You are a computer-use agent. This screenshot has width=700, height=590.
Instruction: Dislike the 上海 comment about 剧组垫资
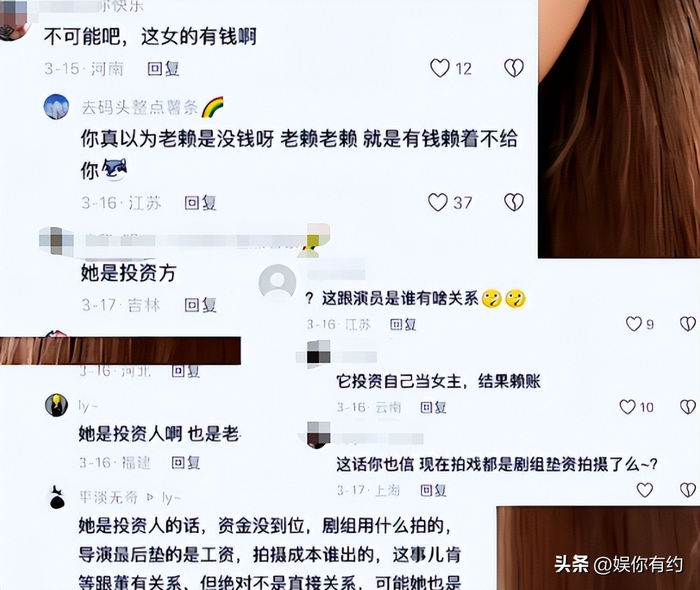tap(688, 490)
